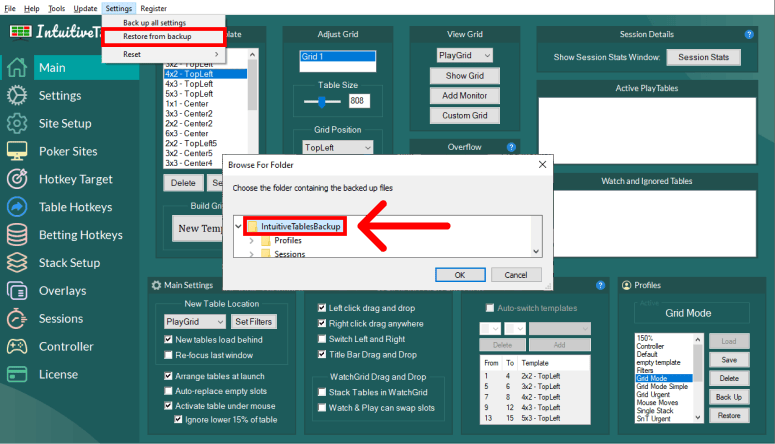
Task: Open the Table Hotkeys arrow icon
Action: pyautogui.click(x=17, y=207)
